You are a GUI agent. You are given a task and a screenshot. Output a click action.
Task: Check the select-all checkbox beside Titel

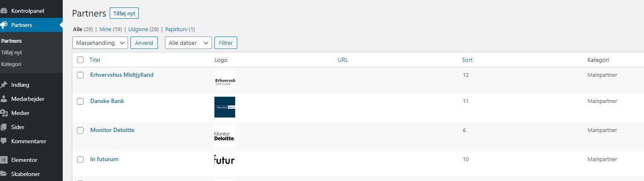tap(80, 60)
